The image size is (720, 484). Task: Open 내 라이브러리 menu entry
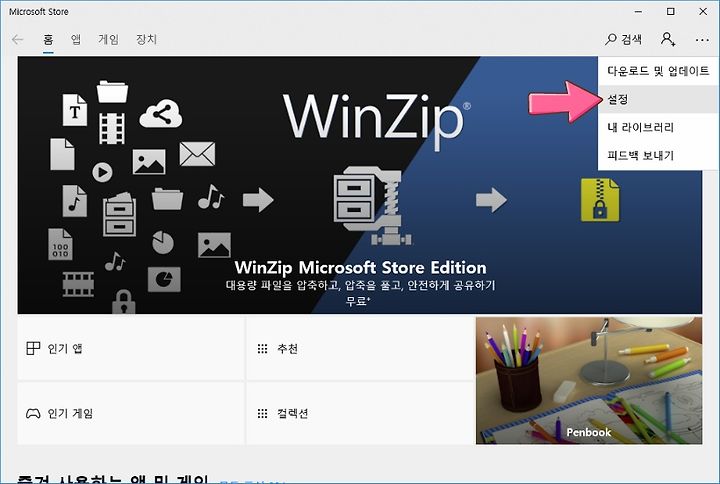pyautogui.click(x=658, y=128)
